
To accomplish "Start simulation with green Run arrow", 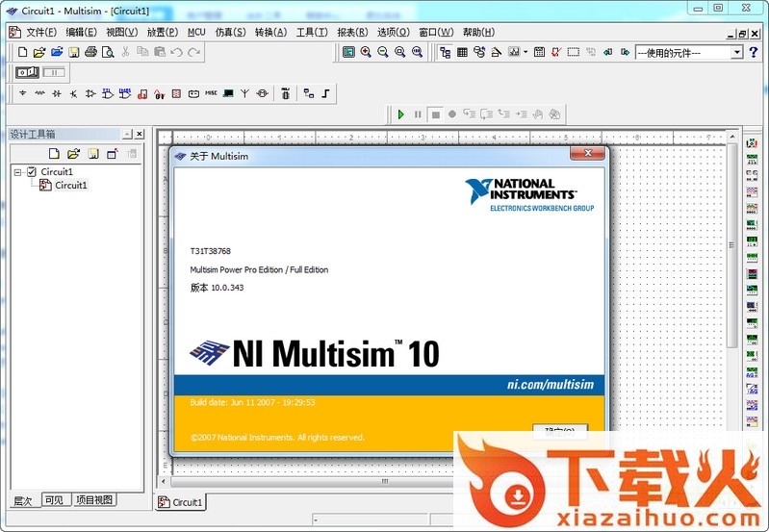I will pyautogui.click(x=401, y=114).
